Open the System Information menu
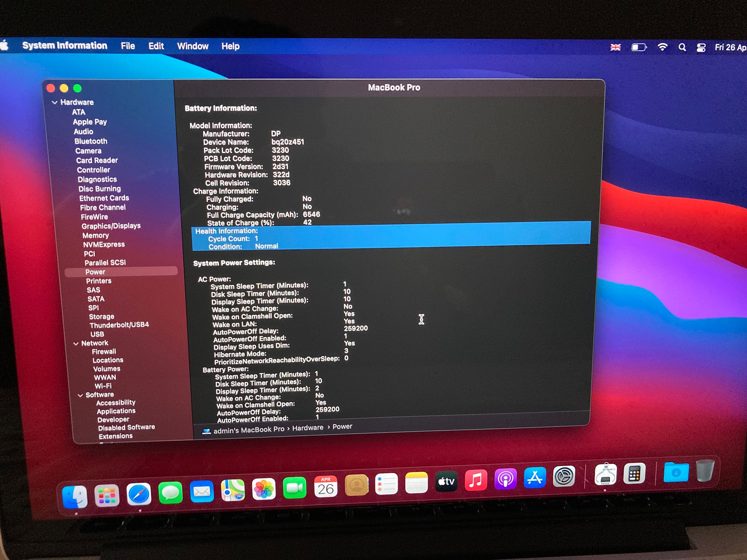The height and width of the screenshot is (560, 747). [64, 46]
